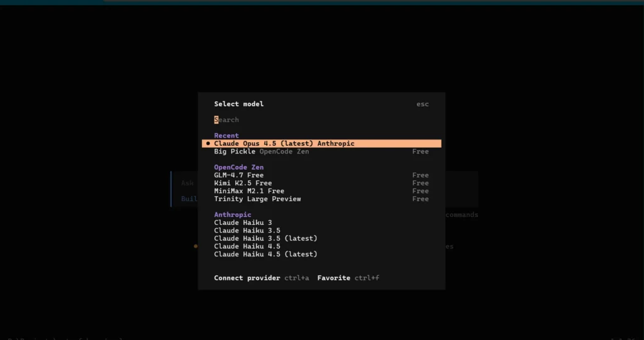644x340 pixels.
Task: Click the Free tag beside Trinity Large Preview
Action: click(x=420, y=199)
